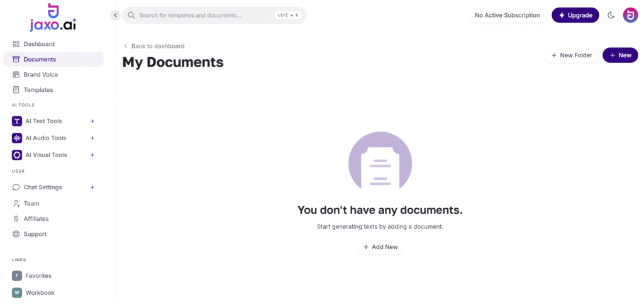Expand the AI Text Tools submenu
The image size is (644, 305).
[x=92, y=121]
